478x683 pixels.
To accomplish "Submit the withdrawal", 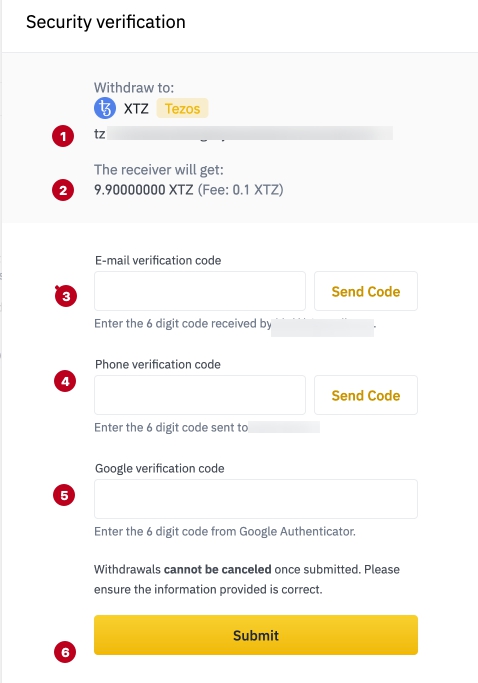I will pyautogui.click(x=256, y=635).
